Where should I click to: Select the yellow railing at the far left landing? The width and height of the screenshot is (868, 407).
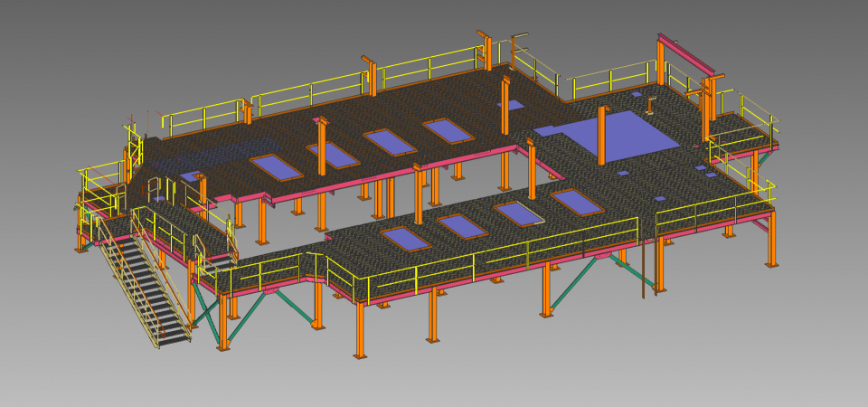(x=99, y=185)
